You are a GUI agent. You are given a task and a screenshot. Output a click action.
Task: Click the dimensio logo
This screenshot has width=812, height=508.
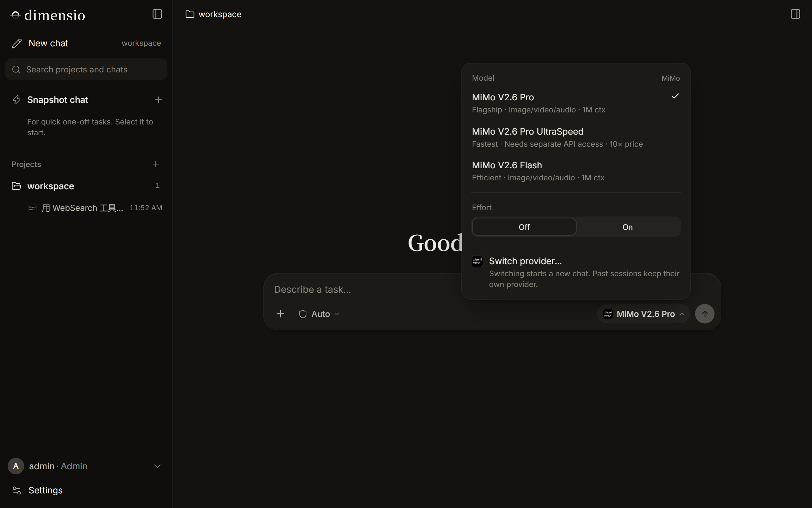(x=48, y=15)
